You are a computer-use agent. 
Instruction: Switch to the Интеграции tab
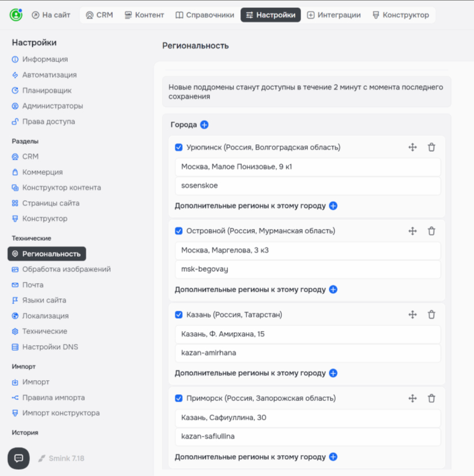334,15
